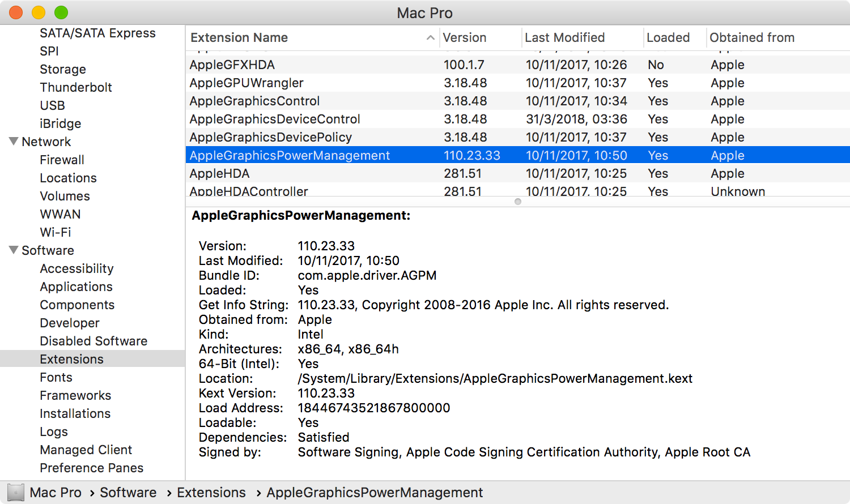Click Software in the path bar
This screenshot has height=504, width=850.
coord(128,493)
